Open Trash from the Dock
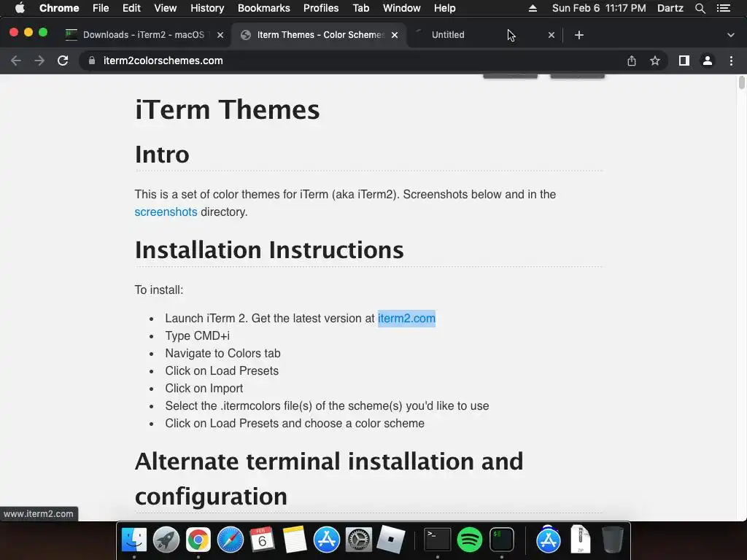This screenshot has width=747, height=560. [x=612, y=540]
